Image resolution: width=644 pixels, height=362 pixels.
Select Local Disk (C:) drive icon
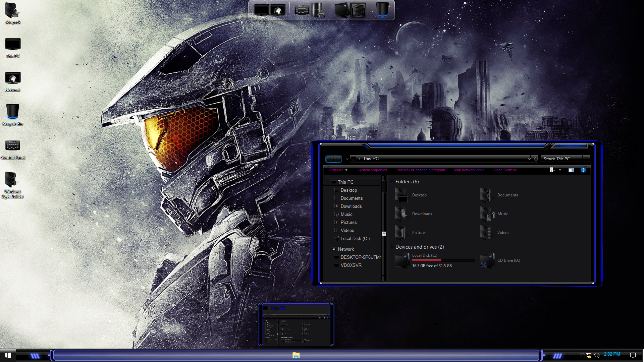[402, 261]
